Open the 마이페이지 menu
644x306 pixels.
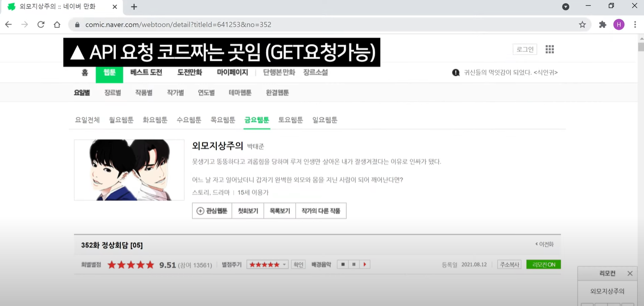coord(232,73)
